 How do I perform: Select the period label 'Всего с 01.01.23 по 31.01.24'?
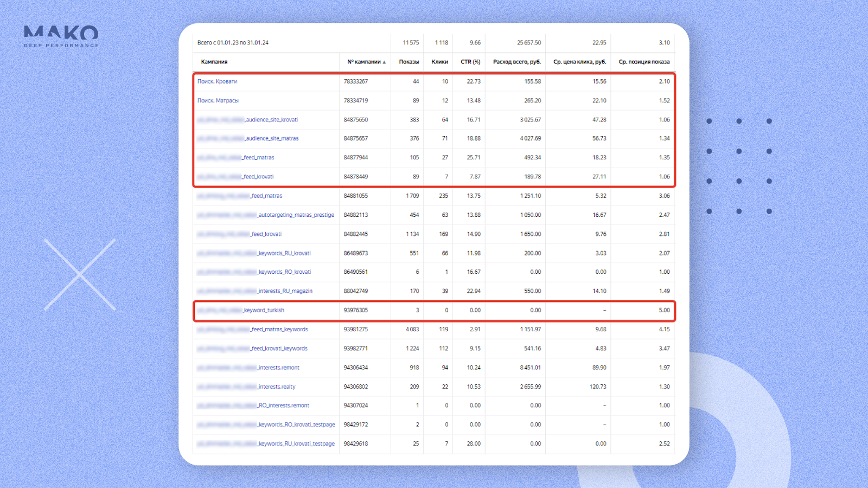coord(233,42)
